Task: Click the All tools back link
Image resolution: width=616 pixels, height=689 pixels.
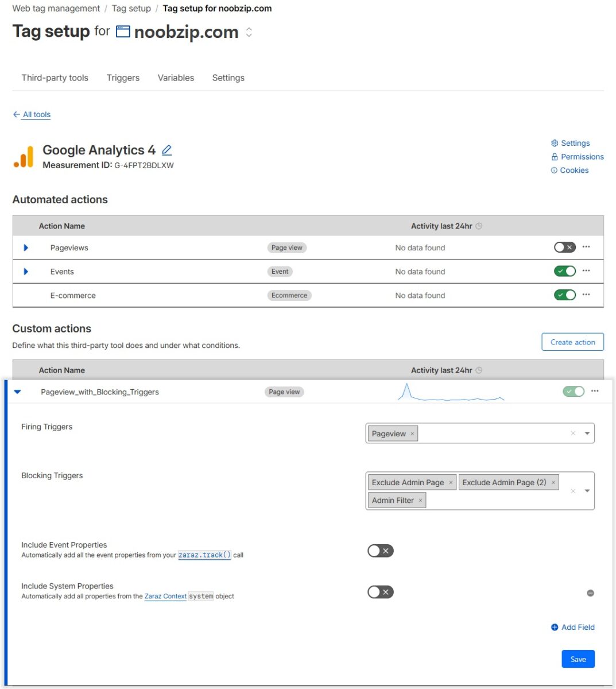Action: (37, 114)
